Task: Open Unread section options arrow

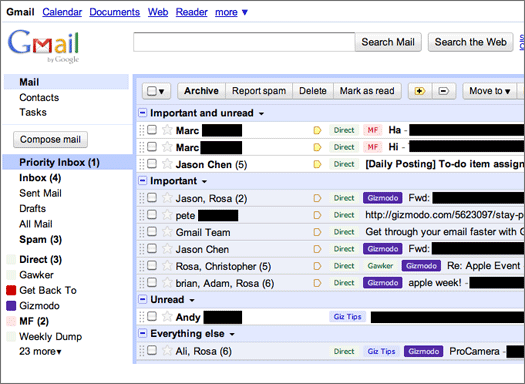Action: click(x=192, y=300)
